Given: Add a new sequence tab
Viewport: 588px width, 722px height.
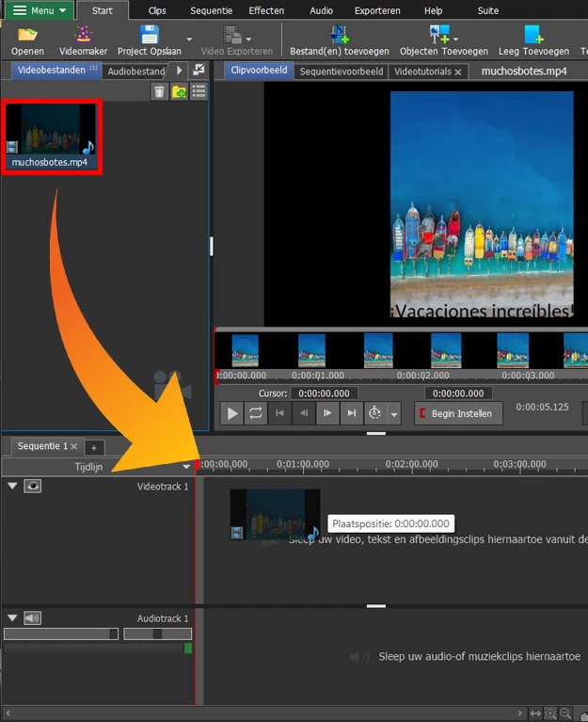Looking at the screenshot, I should coord(94,447).
